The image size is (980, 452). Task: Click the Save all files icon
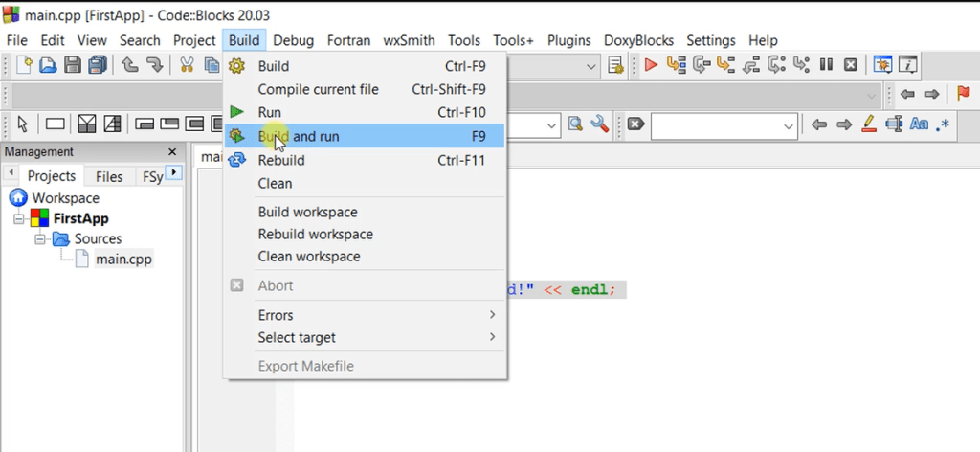(x=97, y=65)
